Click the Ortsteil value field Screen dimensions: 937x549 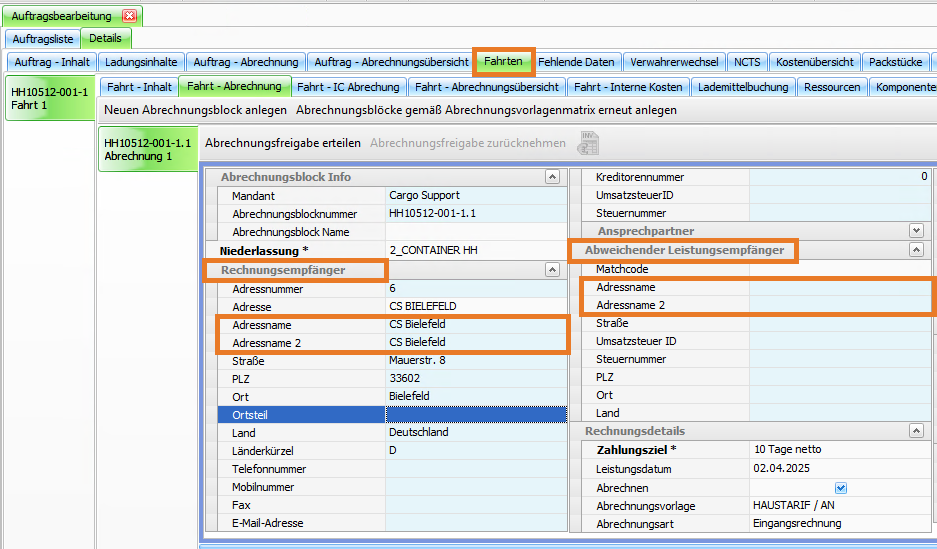pos(476,415)
